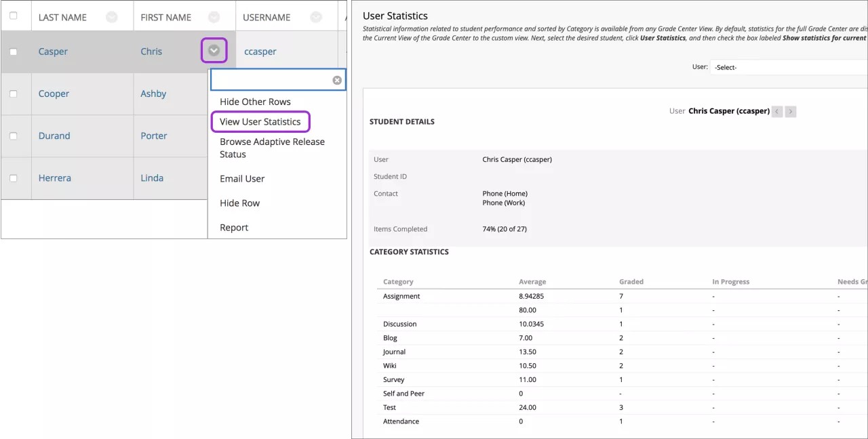Click the previous user arrow beside Chris Casper

776,111
